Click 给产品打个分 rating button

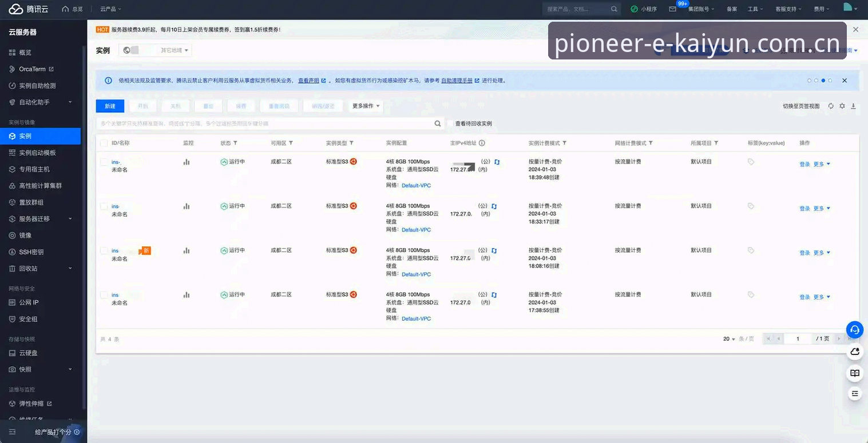tap(57, 432)
